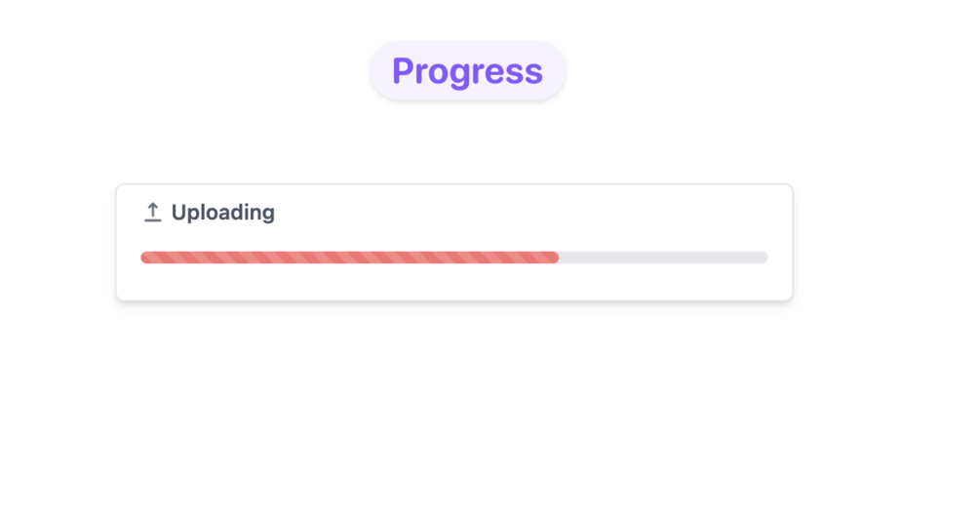This screenshot has height=518, width=980.
Task: Click the underline base of the upload icon
Action: coord(152,220)
